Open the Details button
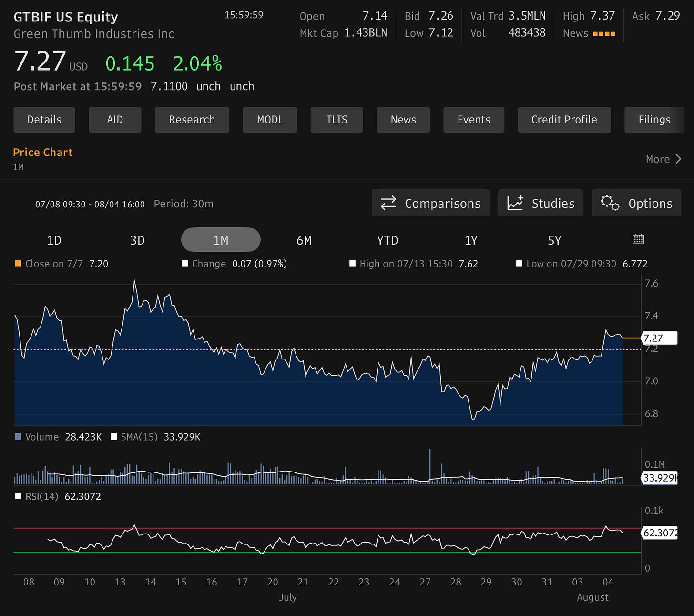 point(44,120)
